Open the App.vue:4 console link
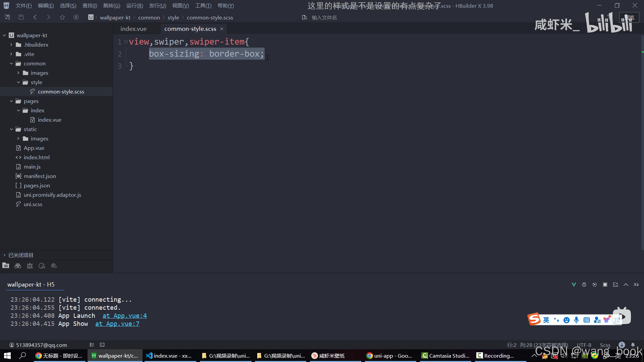The height and width of the screenshot is (362, 644). point(124,316)
